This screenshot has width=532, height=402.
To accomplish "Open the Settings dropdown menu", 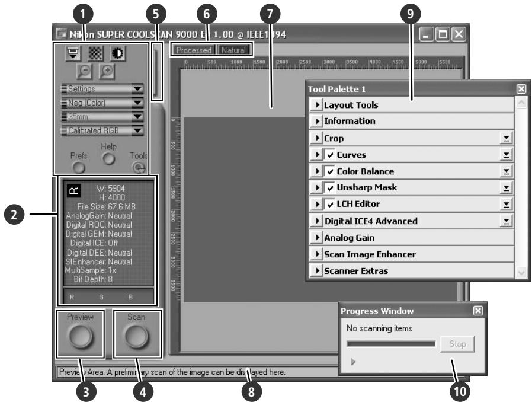I will (x=102, y=89).
